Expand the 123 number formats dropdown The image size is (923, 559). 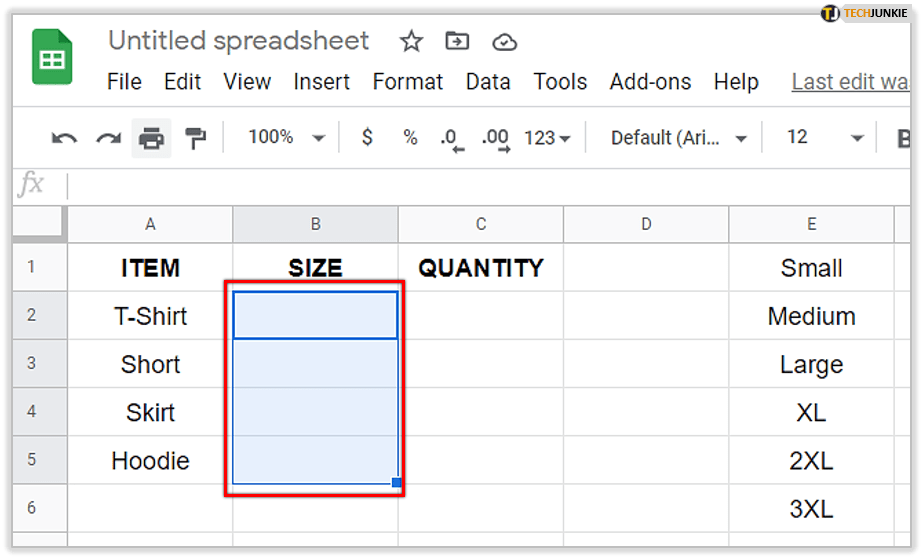[x=548, y=138]
